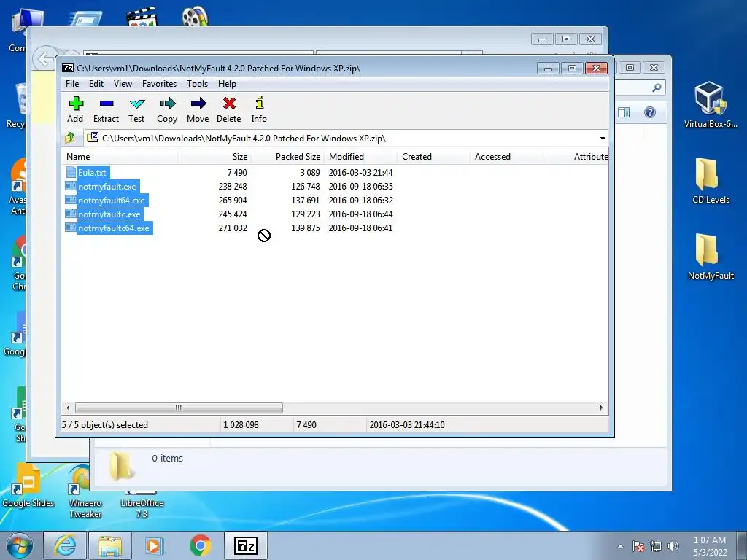Open the File menu
This screenshot has height=560, width=747.
(72, 84)
